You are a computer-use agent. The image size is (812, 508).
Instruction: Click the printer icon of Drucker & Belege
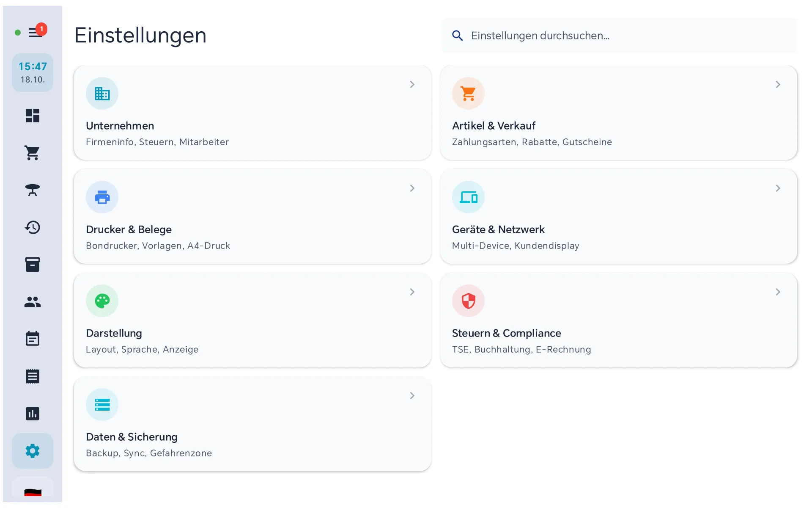pyautogui.click(x=102, y=197)
